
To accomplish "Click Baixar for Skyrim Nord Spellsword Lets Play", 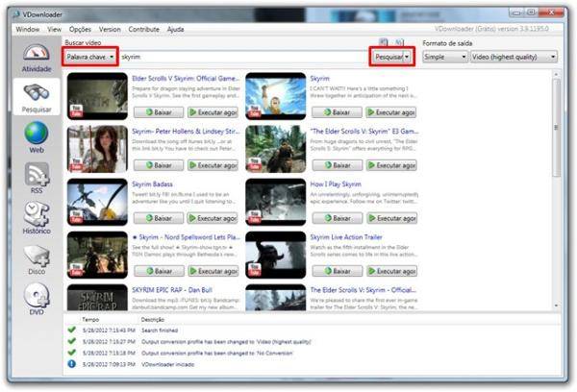I will [x=159, y=271].
